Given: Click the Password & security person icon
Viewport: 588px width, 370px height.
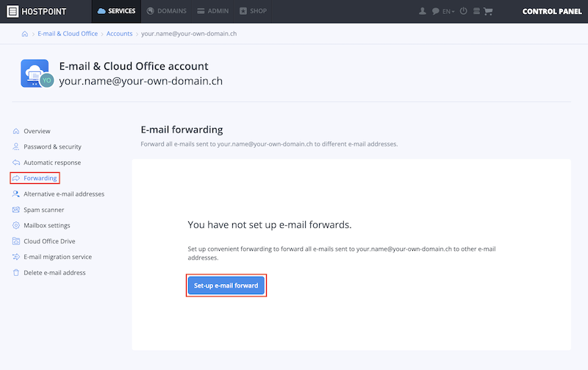Looking at the screenshot, I should (x=15, y=146).
